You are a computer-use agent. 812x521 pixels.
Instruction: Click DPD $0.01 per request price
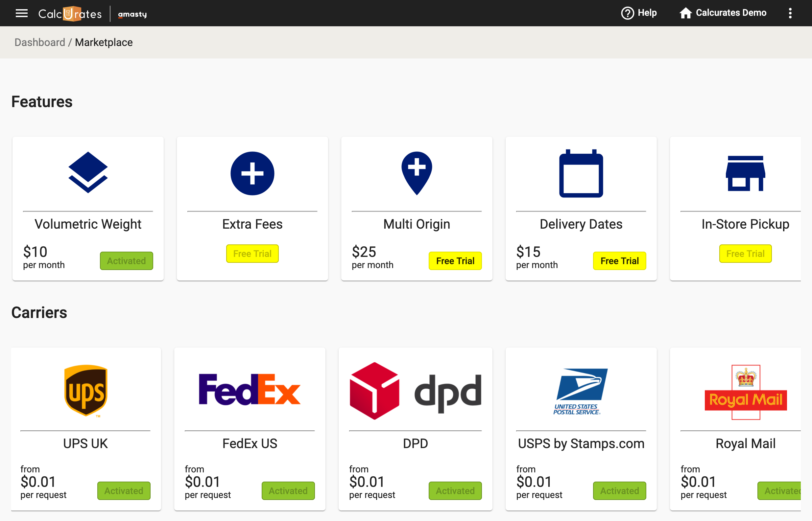pos(372,482)
